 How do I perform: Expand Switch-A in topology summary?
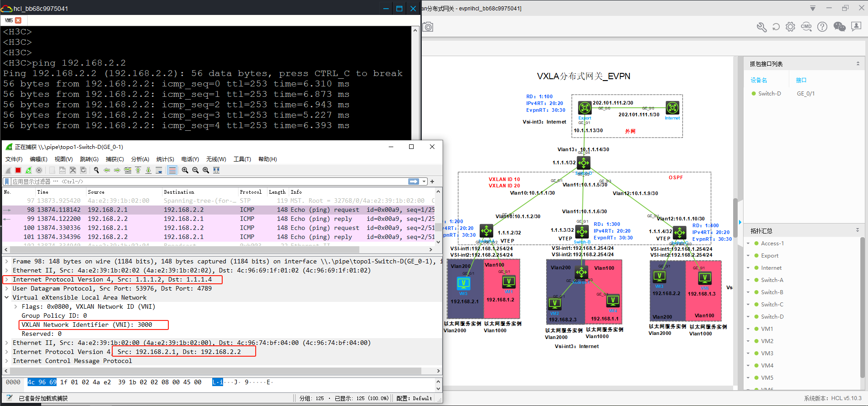coord(748,280)
